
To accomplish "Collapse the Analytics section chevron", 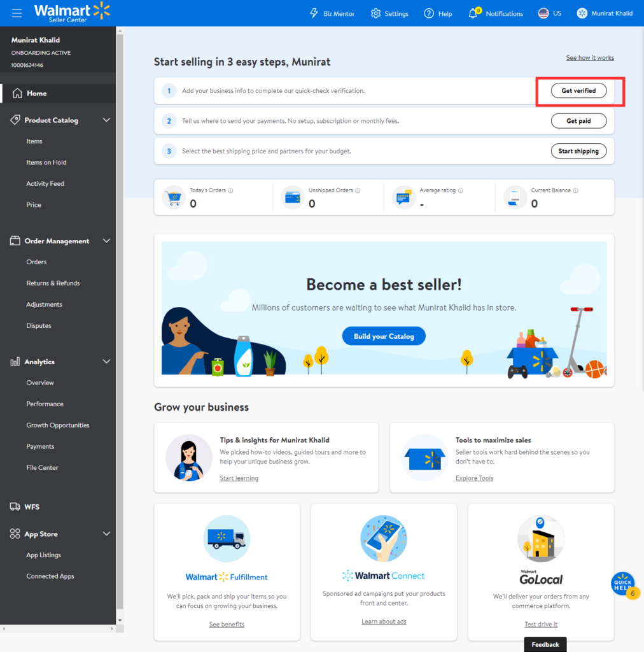I will coord(106,362).
